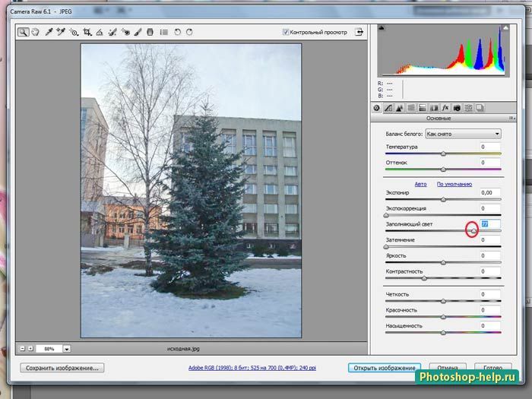Click the zoom out minus button
The width and height of the screenshot is (532, 399).
click(x=22, y=348)
